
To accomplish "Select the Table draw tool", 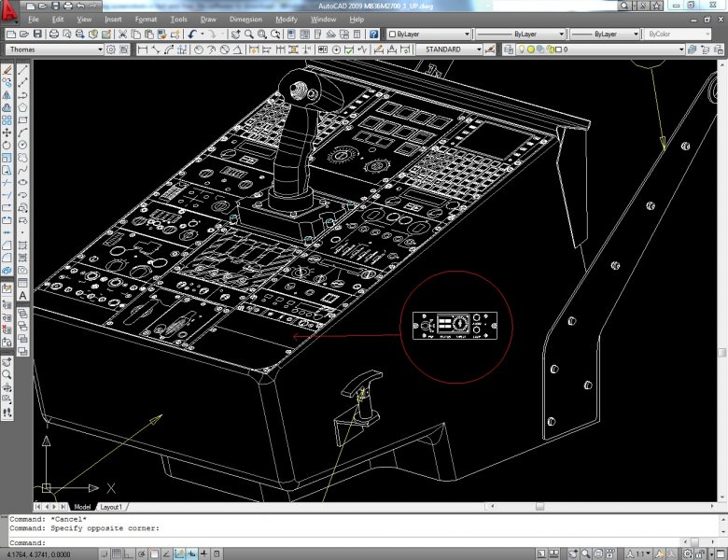I will tap(22, 283).
